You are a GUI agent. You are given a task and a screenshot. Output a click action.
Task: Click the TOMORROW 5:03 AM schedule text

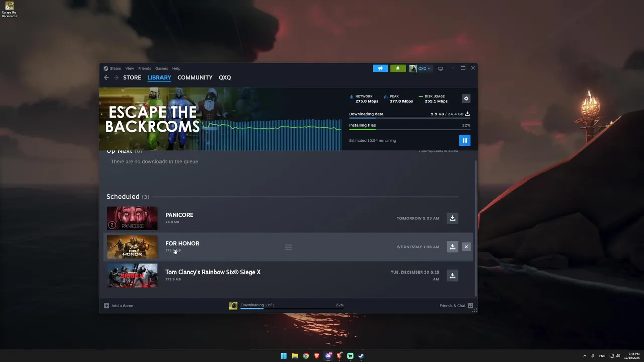pyautogui.click(x=418, y=218)
